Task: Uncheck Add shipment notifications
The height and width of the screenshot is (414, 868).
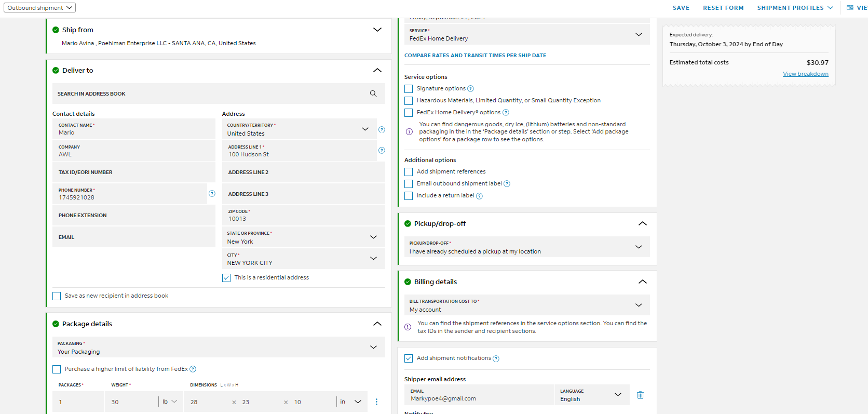Action: pyautogui.click(x=409, y=358)
